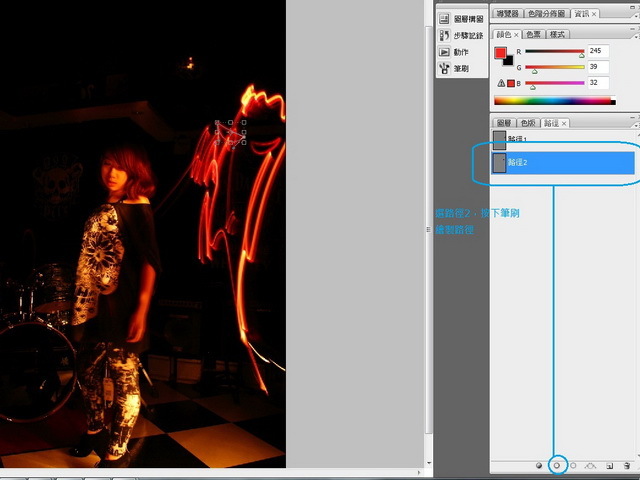Select the 路徑1 (Path 1) row
The image size is (640, 480).
[x=563, y=140]
